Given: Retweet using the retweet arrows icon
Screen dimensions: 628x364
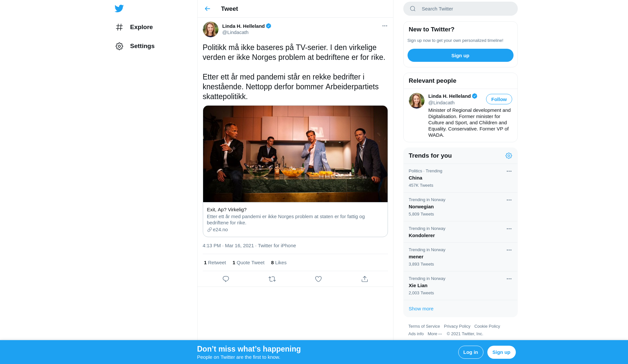Looking at the screenshot, I should pos(272,279).
